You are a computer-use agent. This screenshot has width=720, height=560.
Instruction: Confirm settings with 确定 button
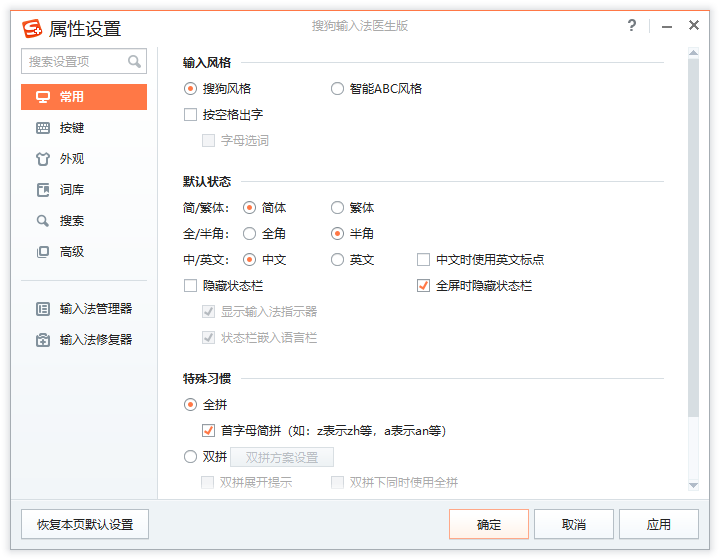pyautogui.click(x=489, y=524)
